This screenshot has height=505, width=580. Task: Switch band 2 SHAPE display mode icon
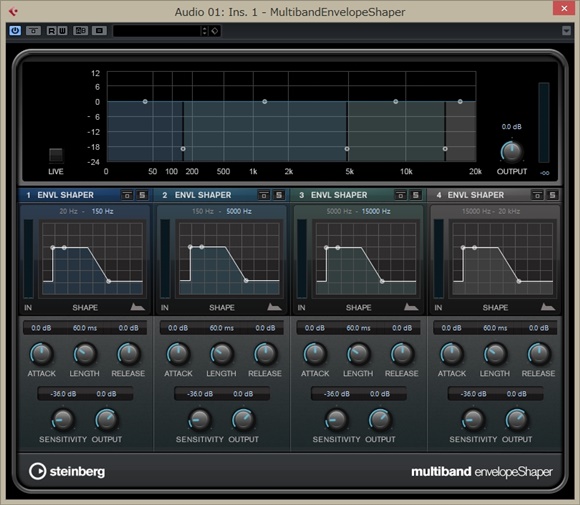[274, 307]
